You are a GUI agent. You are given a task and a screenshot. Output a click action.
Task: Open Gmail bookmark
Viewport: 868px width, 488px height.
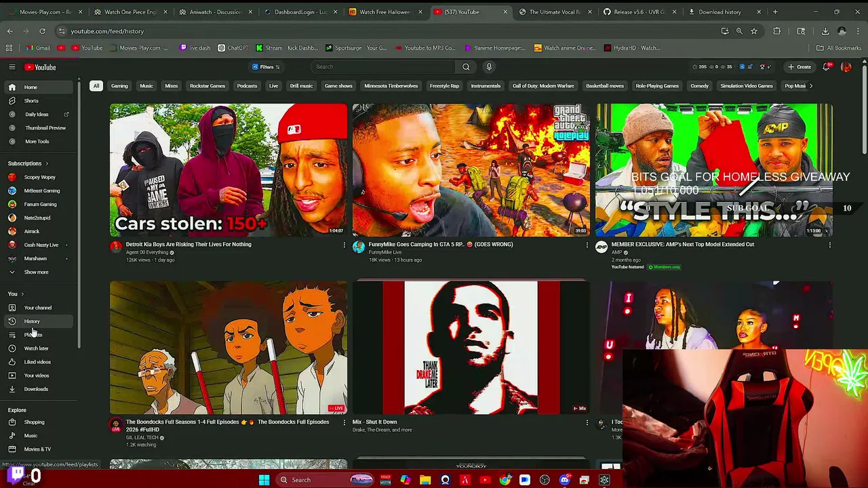[38, 48]
